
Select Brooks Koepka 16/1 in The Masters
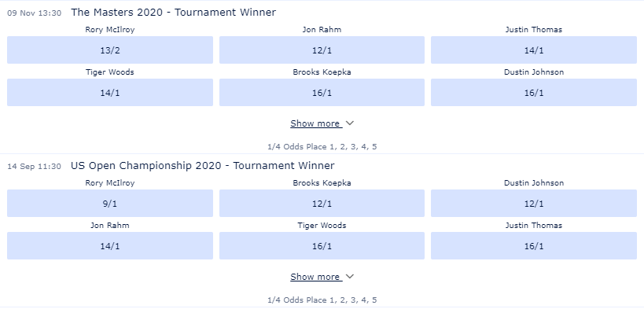point(322,93)
